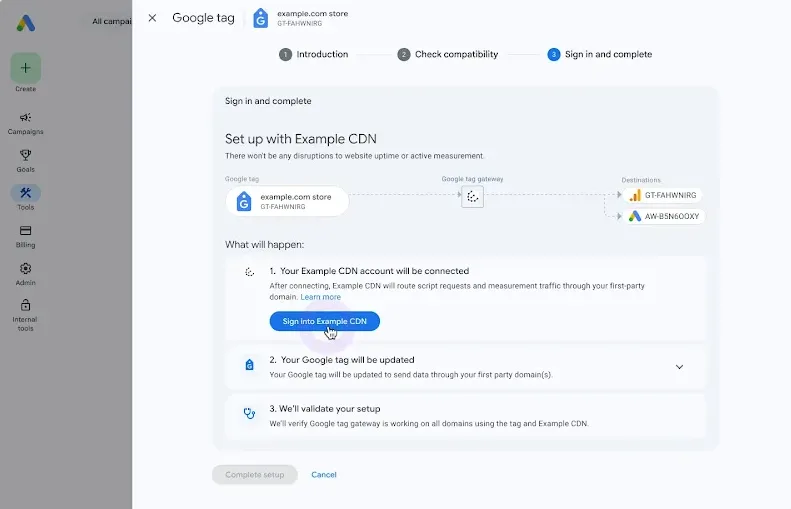Click the CDN icon beside step 1
The width and height of the screenshot is (791, 509).
click(249, 272)
